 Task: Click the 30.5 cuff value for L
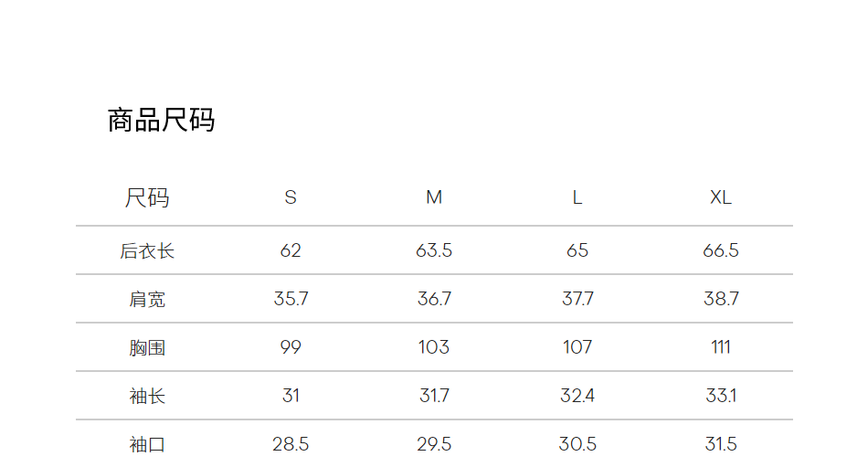click(577, 444)
